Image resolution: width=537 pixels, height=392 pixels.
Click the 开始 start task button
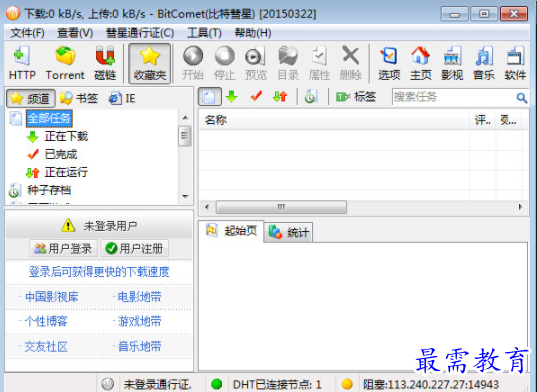(193, 64)
